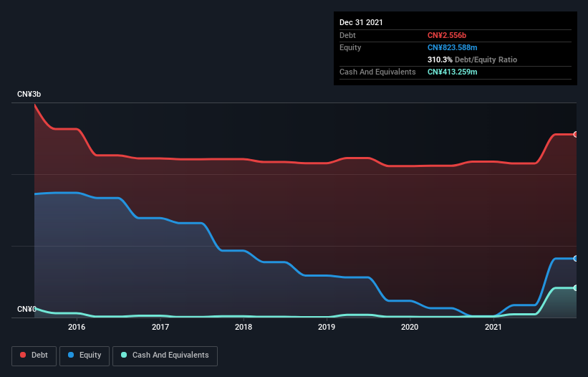Click the 2020 x-axis label
Image resolution: width=588 pixels, height=377 pixels.
click(x=410, y=327)
